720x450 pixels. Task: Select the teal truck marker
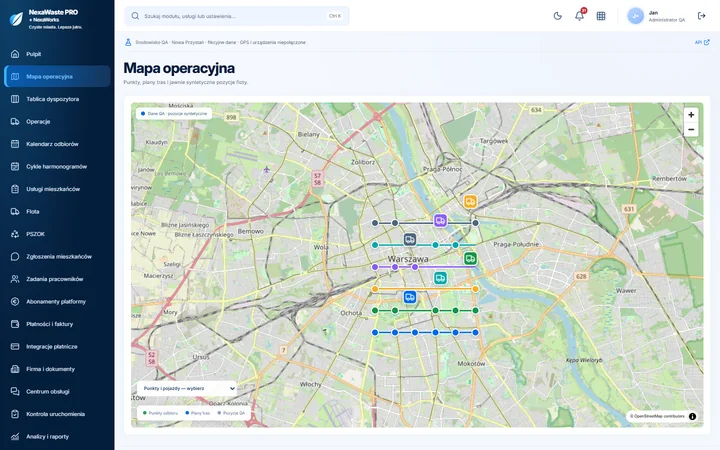pyautogui.click(x=440, y=278)
